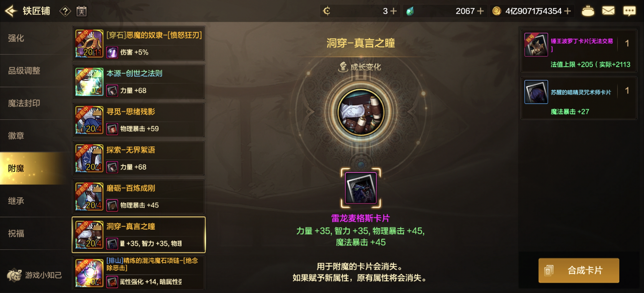This screenshot has width=644, height=293.
Task: Go back using the arrow icon
Action: point(11,11)
